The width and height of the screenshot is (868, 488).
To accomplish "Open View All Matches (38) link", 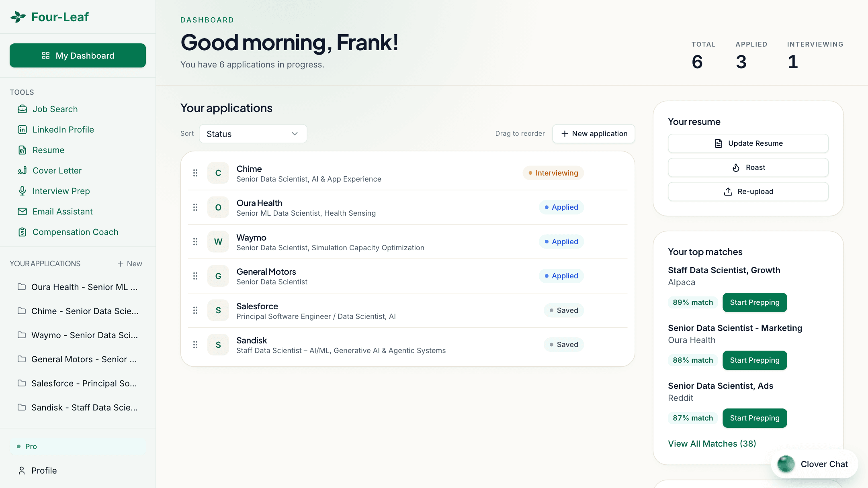I will (x=712, y=444).
